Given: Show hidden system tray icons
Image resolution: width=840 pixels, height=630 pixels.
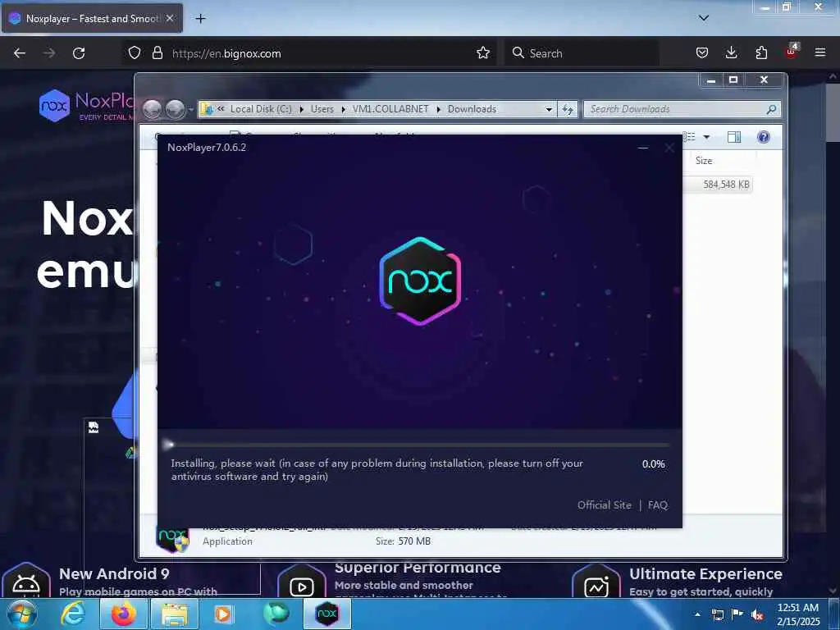Looking at the screenshot, I should click(x=697, y=614).
